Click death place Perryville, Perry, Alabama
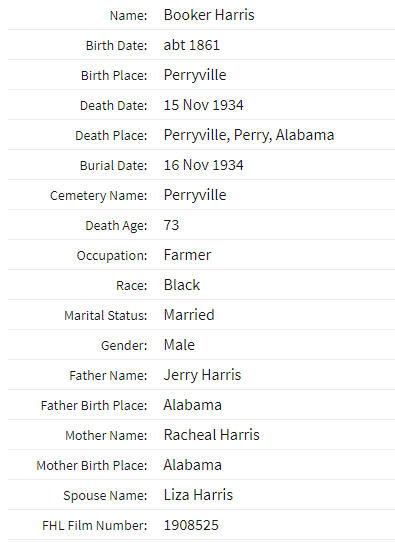 [249, 135]
